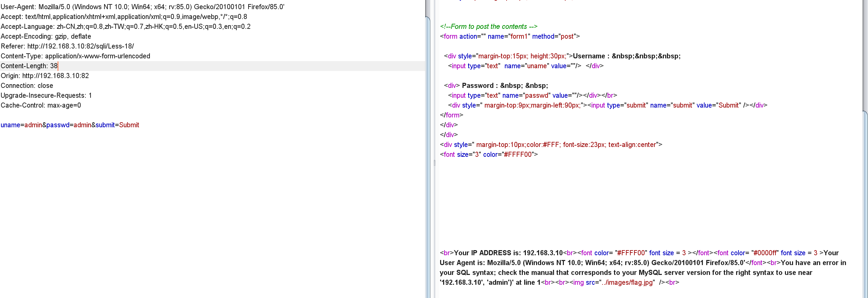Click the font size="3" color="#FFFF00" line
Image resolution: width=868 pixels, height=298 pixels.
click(x=489, y=154)
